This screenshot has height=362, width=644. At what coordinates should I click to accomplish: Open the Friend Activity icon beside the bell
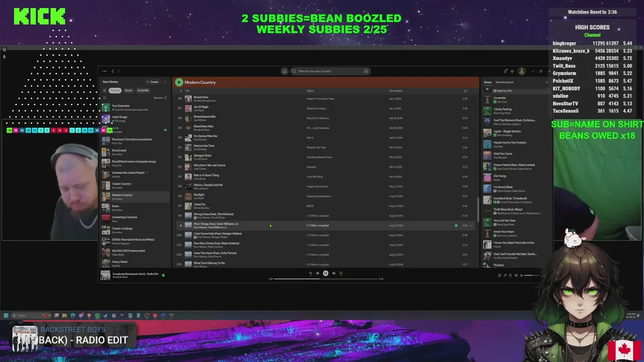[513, 71]
